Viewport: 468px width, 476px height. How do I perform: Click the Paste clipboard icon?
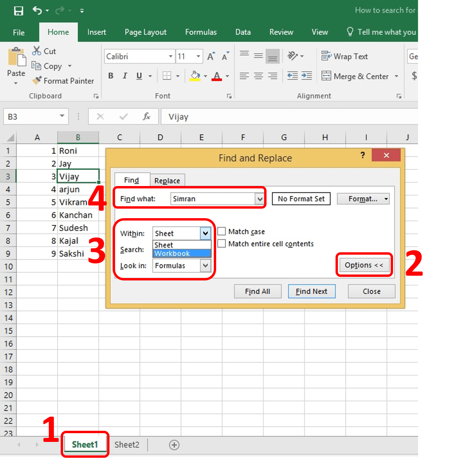click(17, 57)
